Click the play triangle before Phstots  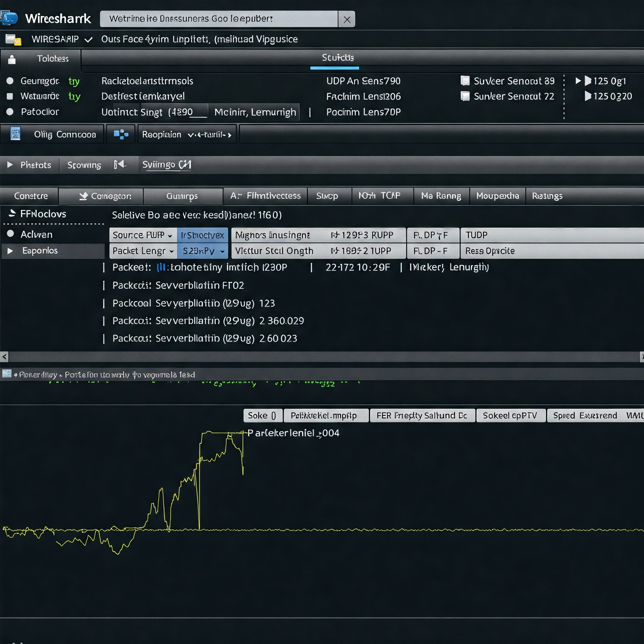point(10,165)
